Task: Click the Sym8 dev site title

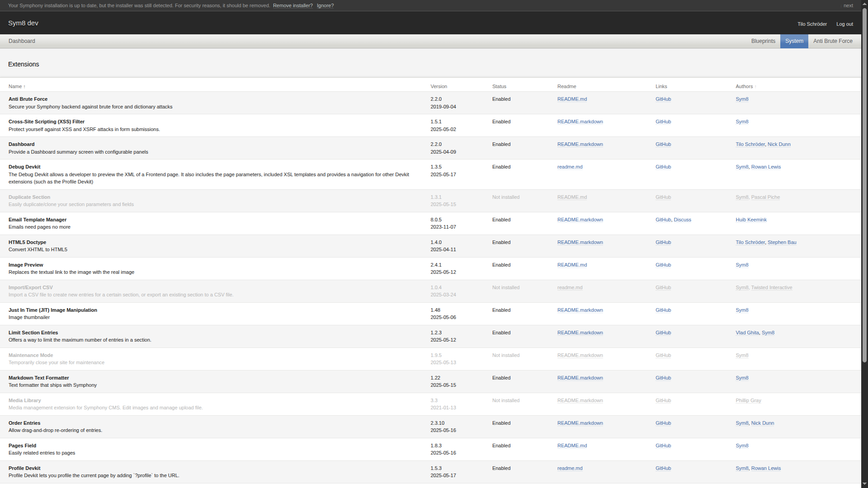Action: click(x=23, y=23)
